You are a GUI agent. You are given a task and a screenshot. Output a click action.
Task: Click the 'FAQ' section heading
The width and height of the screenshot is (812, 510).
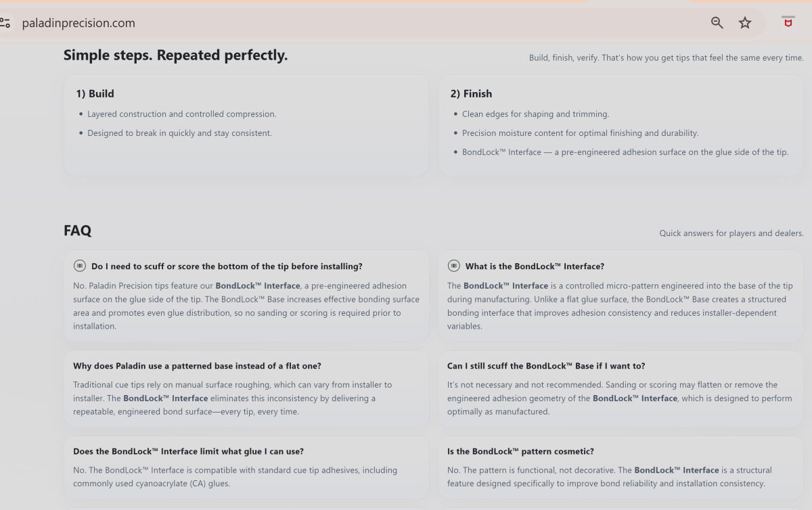coord(77,231)
